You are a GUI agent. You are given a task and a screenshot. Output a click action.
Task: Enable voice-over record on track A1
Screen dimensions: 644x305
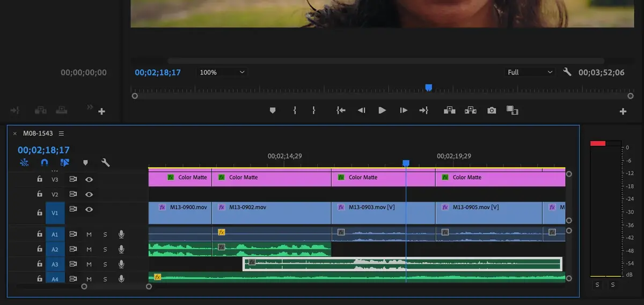(x=122, y=234)
